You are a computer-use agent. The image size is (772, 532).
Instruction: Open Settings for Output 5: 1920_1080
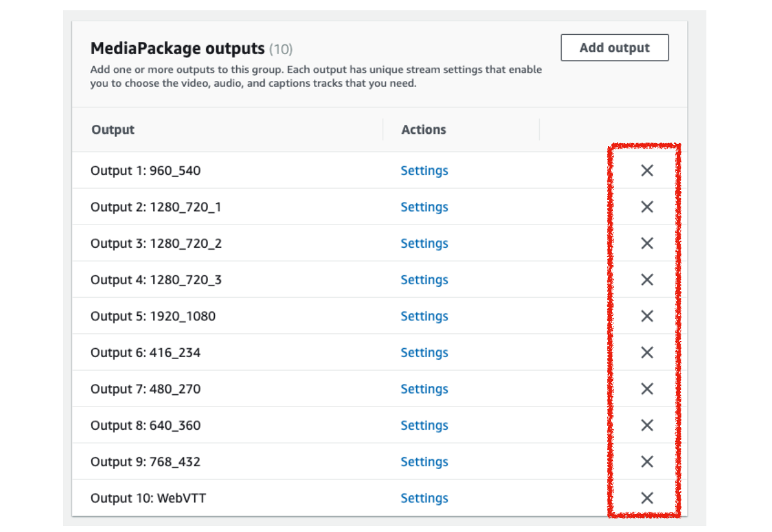pyautogui.click(x=424, y=316)
